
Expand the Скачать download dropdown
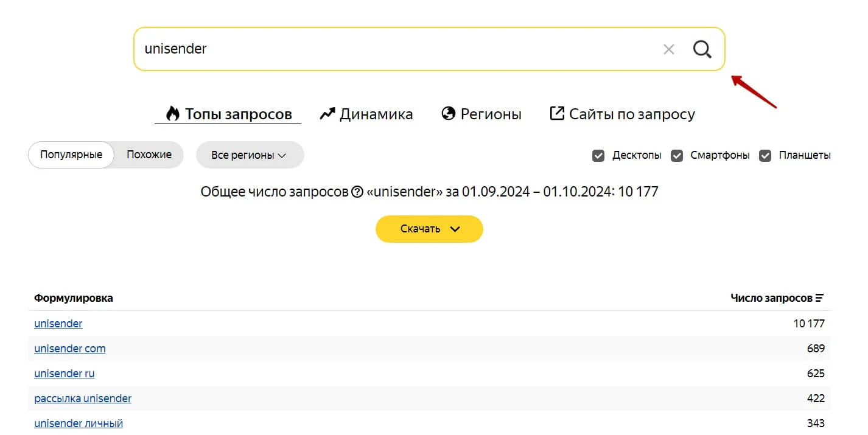(429, 229)
